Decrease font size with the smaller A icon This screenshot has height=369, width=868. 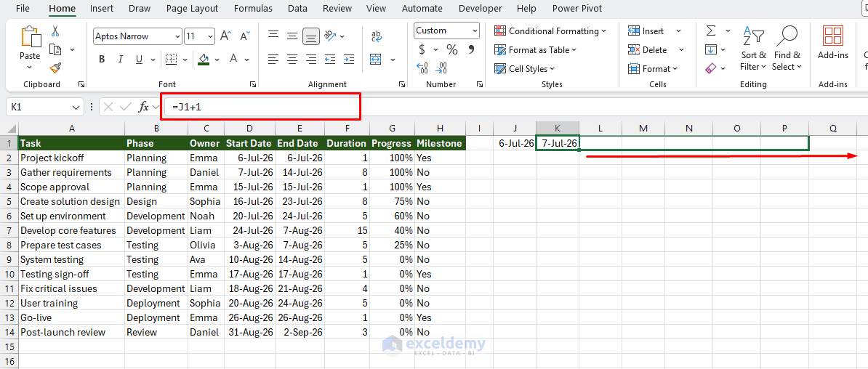[x=245, y=36]
